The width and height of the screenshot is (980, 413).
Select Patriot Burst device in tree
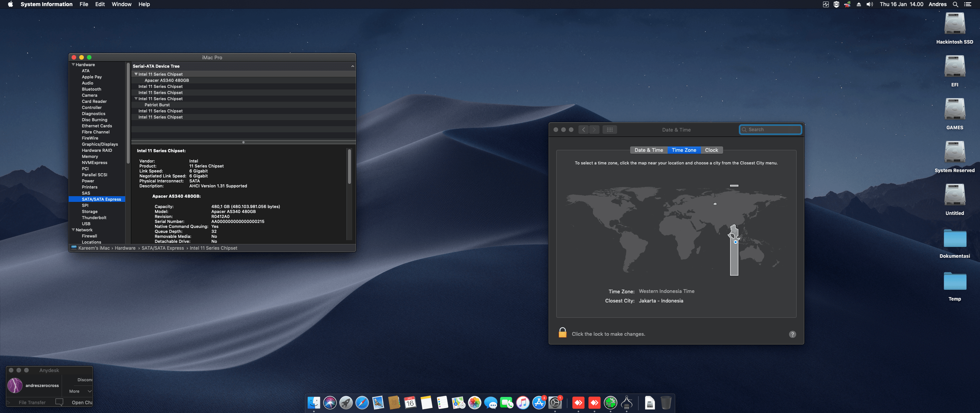157,105
